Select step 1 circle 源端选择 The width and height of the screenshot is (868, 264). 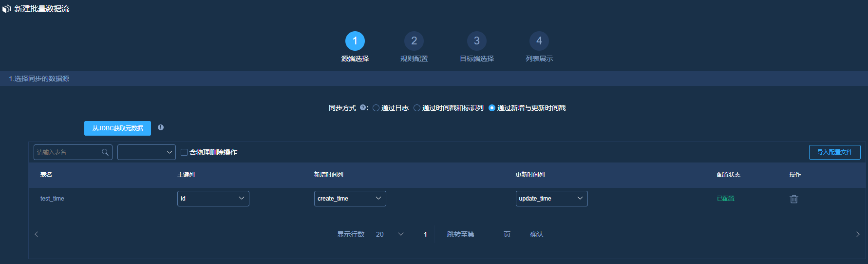click(355, 41)
